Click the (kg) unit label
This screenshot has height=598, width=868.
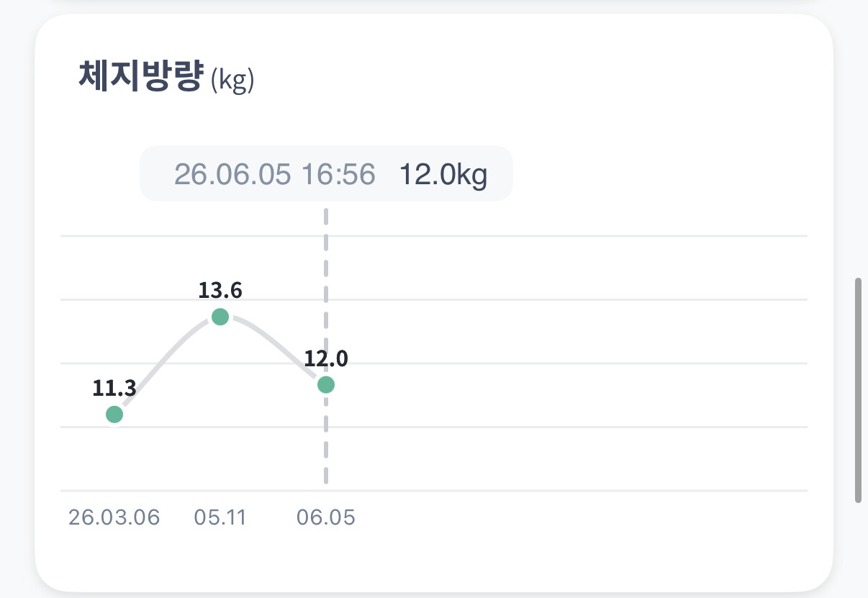pos(232,81)
